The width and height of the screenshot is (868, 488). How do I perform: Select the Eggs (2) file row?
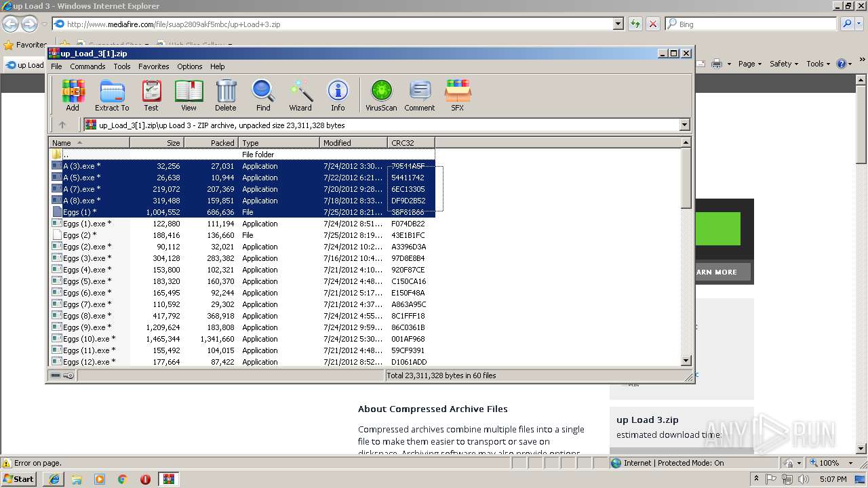(x=242, y=235)
